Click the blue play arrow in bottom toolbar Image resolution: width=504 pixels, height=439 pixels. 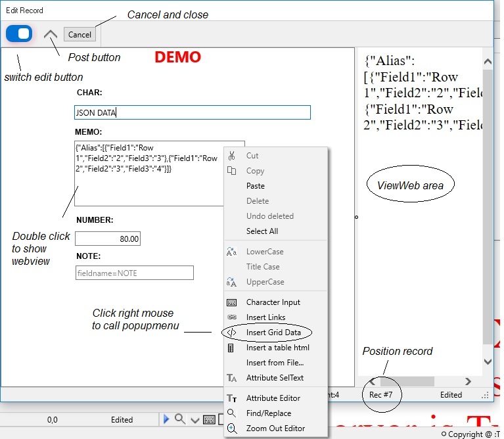(166, 419)
